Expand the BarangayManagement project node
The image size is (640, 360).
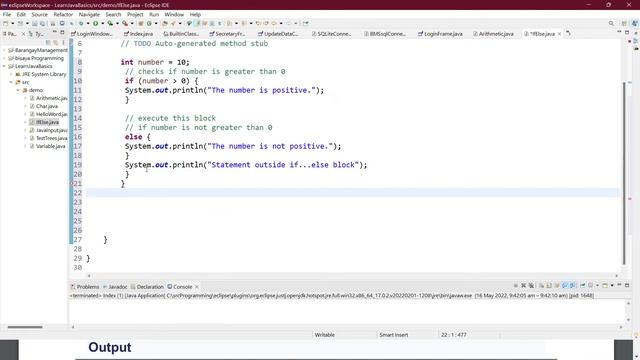4,50
